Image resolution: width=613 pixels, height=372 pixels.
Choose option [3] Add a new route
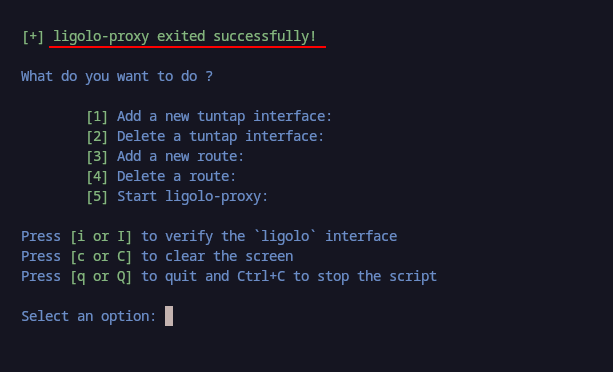pos(165,156)
